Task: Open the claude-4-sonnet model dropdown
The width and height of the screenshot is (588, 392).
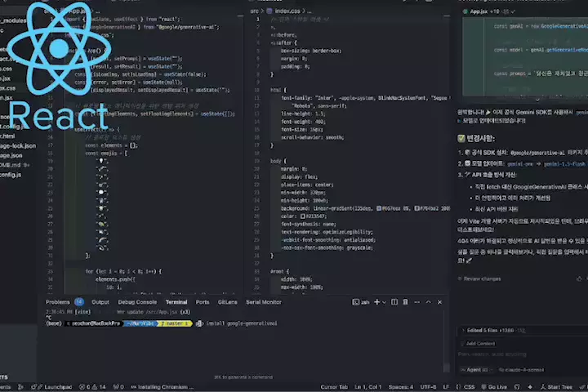Action: (521, 370)
